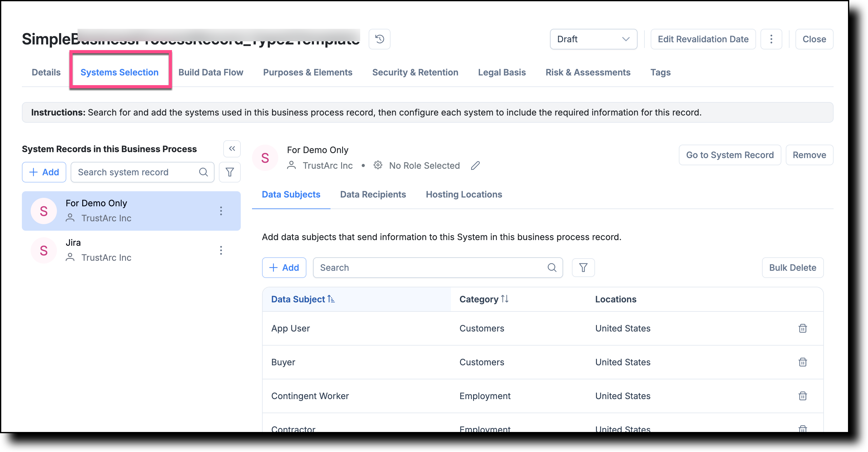This screenshot has height=452, width=868.
Task: Switch to the Data Recipients sub-tab
Action: click(x=373, y=195)
